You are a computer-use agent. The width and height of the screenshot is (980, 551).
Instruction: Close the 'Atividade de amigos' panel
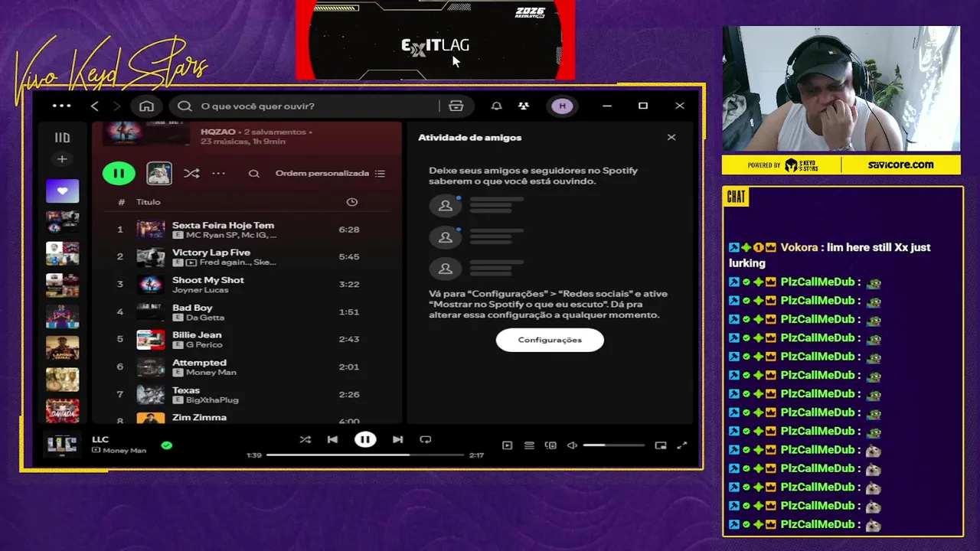pos(671,138)
